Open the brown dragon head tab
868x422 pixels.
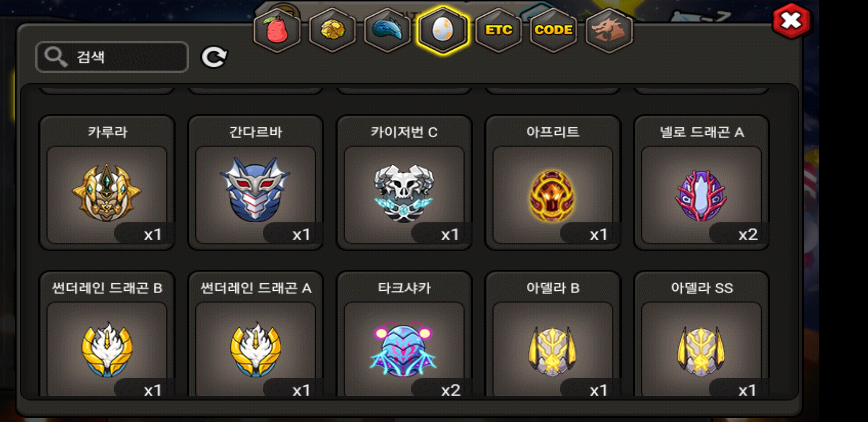click(609, 30)
